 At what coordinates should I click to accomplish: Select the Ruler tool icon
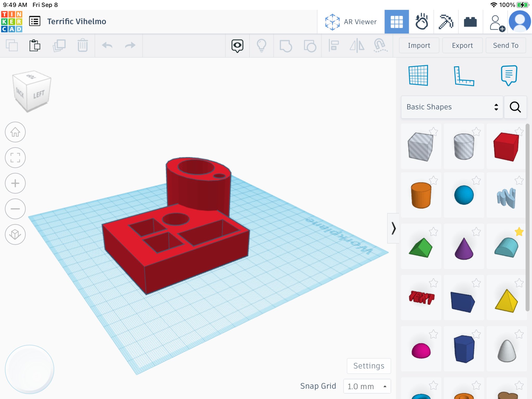[464, 76]
